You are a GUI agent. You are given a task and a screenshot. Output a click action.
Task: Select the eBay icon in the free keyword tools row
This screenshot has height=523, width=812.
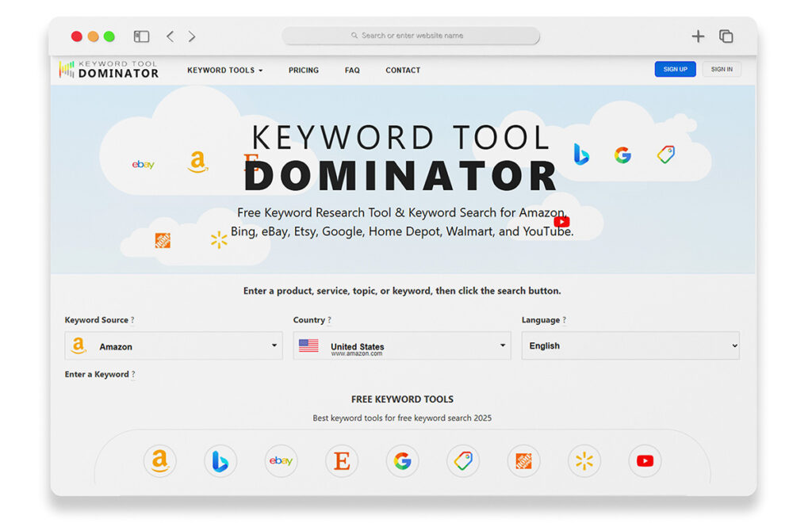[x=281, y=460]
